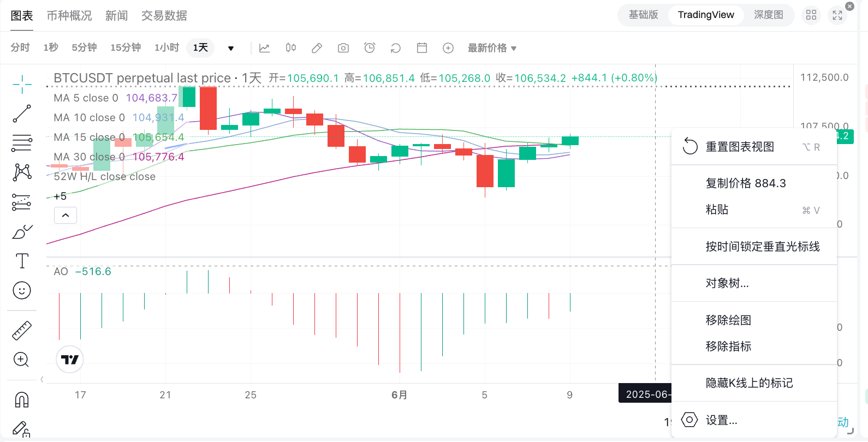Screen dimensions: 868x442
Task: Select the ruler measure tool
Action: [x=22, y=331]
